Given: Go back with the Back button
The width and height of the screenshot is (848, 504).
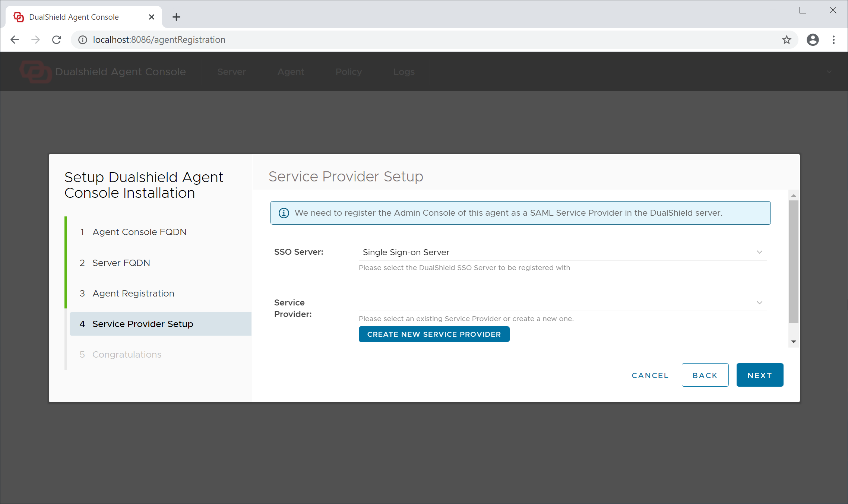Looking at the screenshot, I should point(705,375).
